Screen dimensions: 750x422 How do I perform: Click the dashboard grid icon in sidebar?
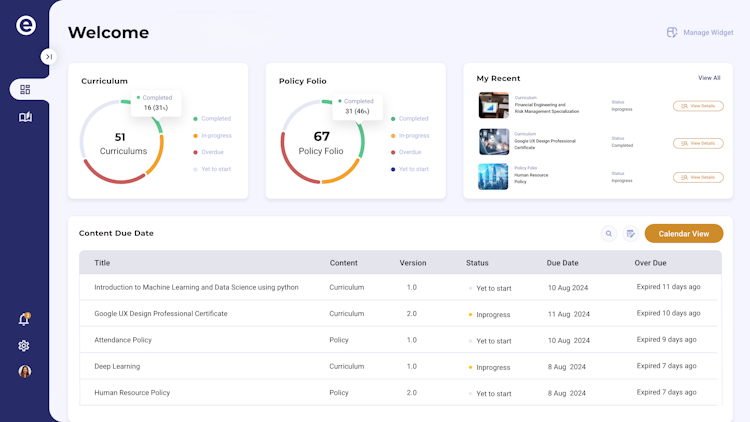[x=25, y=89]
